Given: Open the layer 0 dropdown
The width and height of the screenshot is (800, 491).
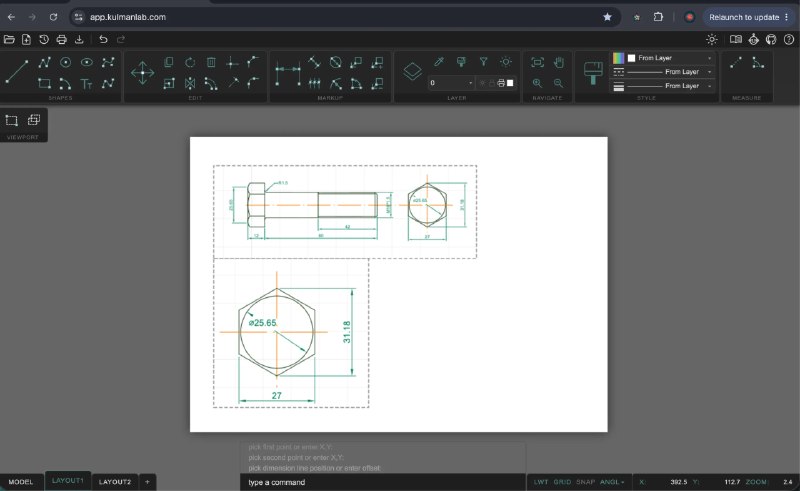Looking at the screenshot, I should [452, 83].
